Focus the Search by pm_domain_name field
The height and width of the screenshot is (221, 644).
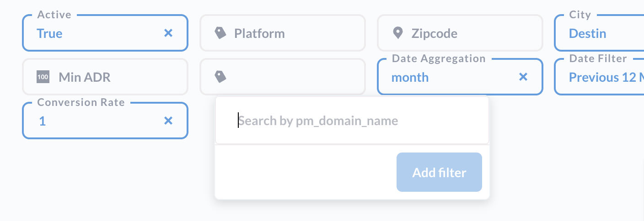coord(352,121)
